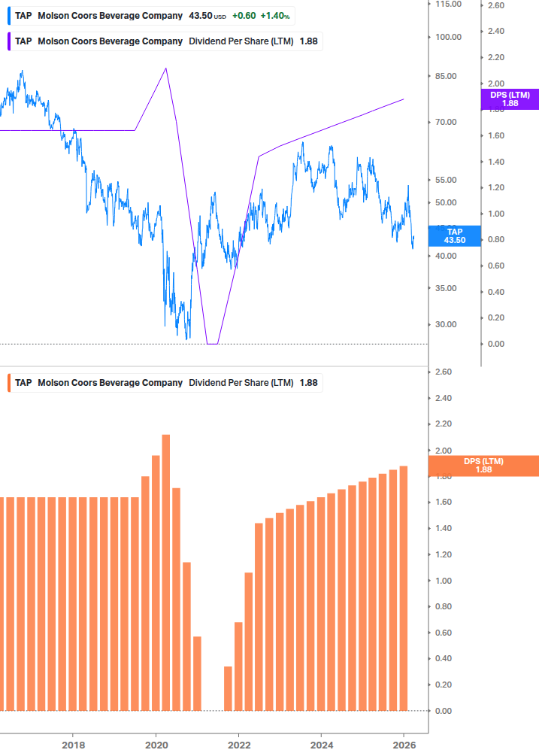
Task: Click the 0.00 label on the bar chart axis
Action: click(x=444, y=711)
